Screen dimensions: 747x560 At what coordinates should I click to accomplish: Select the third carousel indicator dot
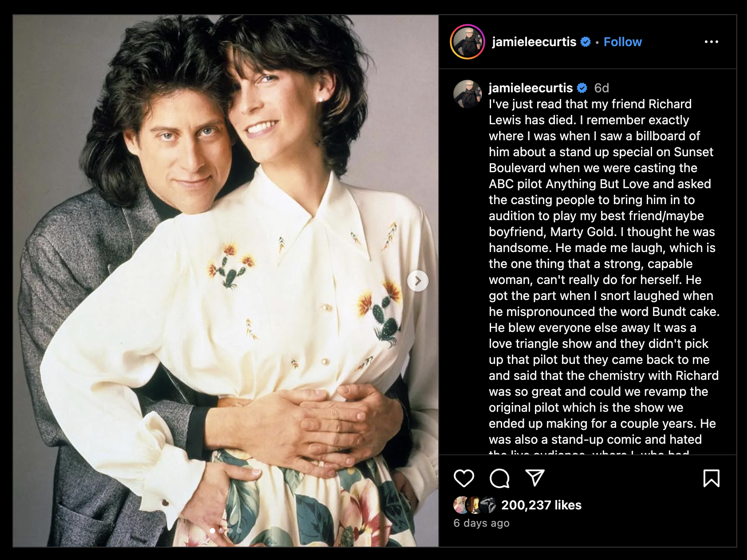click(x=230, y=531)
